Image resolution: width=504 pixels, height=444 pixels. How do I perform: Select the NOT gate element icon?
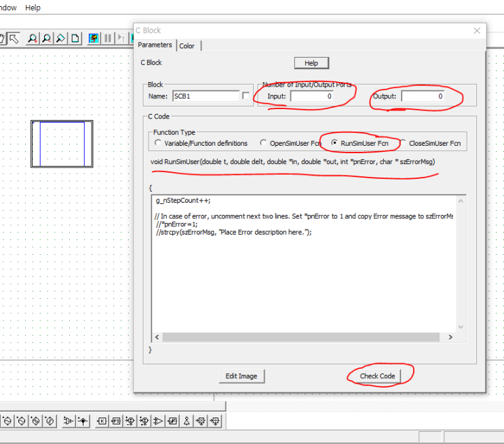(187, 421)
